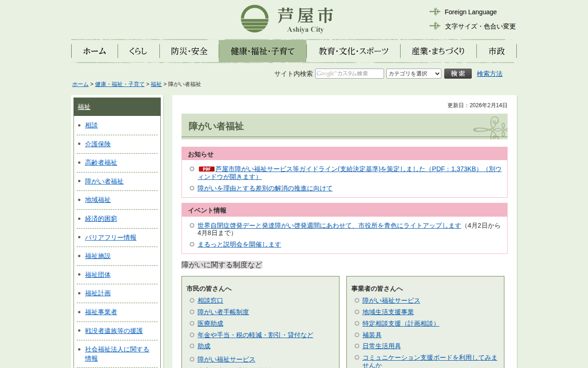Click the Foreign Language ornament icon
Screen dimensions: 588x368
(435, 11)
